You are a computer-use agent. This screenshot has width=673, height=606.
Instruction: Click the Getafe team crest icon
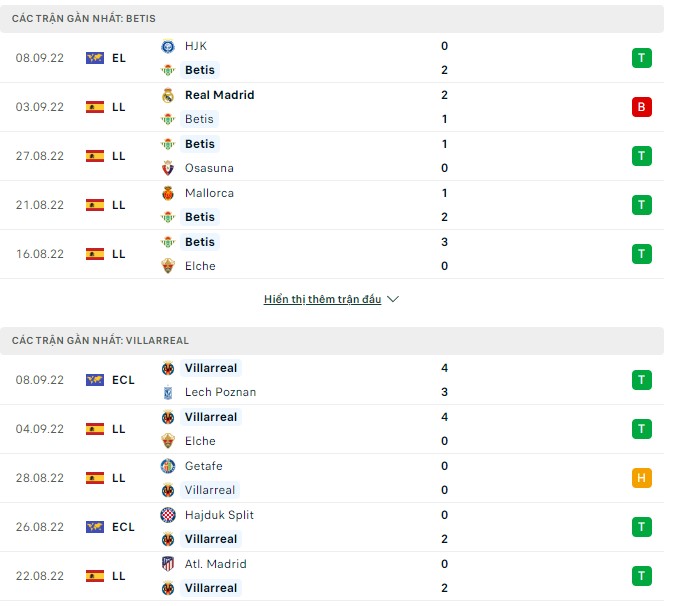167,466
